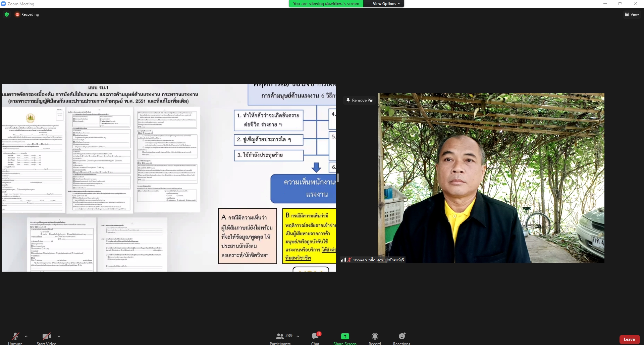
Task: Expand the Participants options chevron
Action: pos(298,336)
